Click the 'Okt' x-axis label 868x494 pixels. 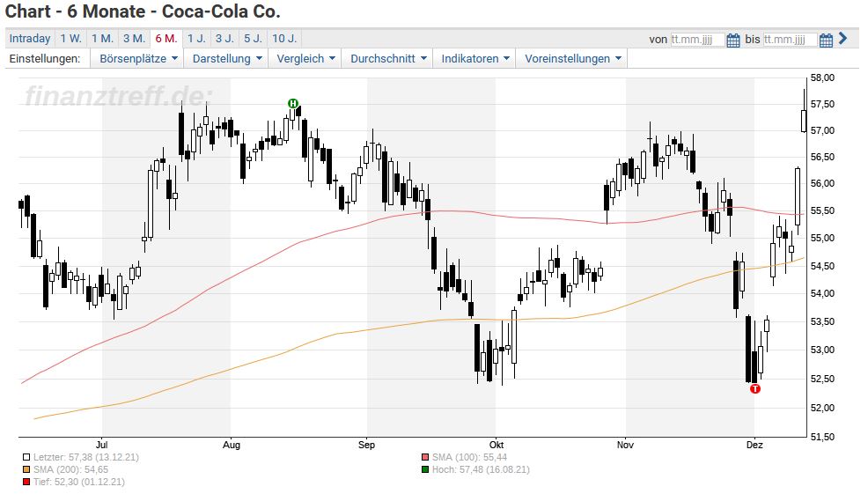point(497,445)
